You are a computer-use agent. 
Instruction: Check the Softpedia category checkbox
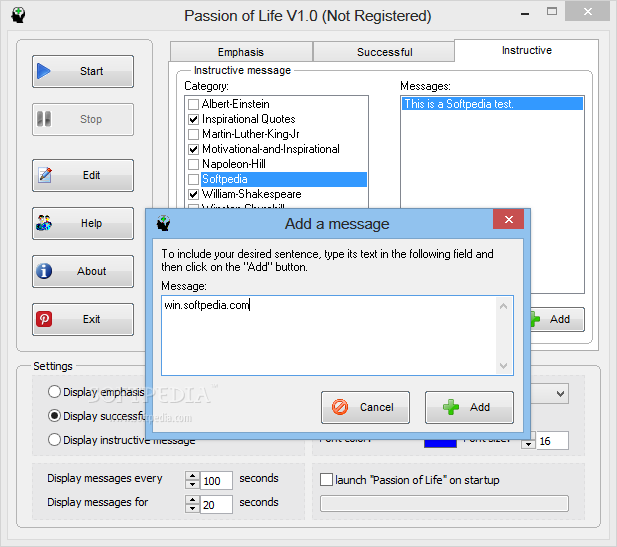pos(193,179)
